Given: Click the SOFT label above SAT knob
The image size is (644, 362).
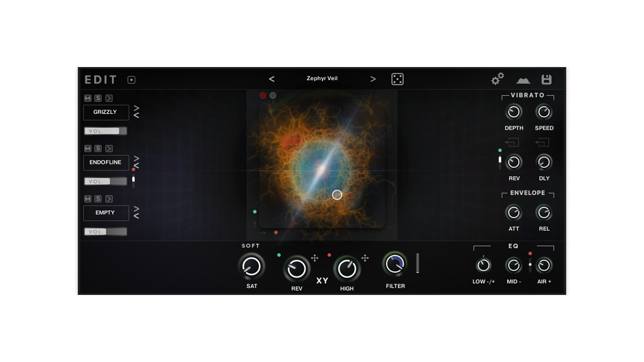Looking at the screenshot, I should click(x=251, y=246).
